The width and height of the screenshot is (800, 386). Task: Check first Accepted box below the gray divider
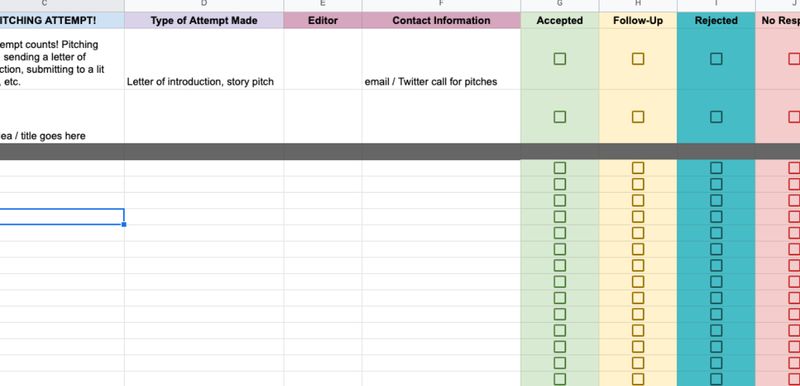pyautogui.click(x=560, y=168)
